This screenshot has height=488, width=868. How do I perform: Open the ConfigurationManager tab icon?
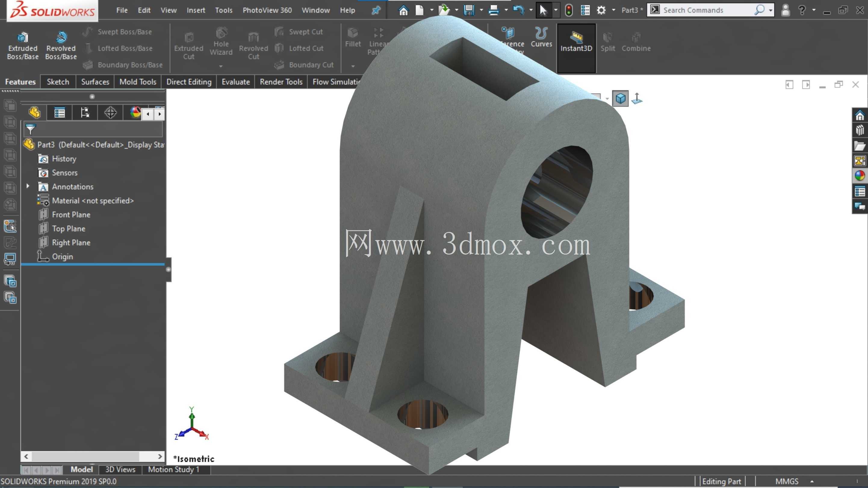85,113
